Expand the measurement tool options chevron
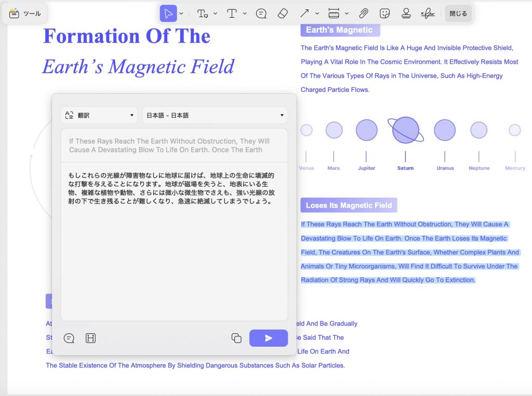The height and width of the screenshot is (396, 532). click(x=347, y=13)
